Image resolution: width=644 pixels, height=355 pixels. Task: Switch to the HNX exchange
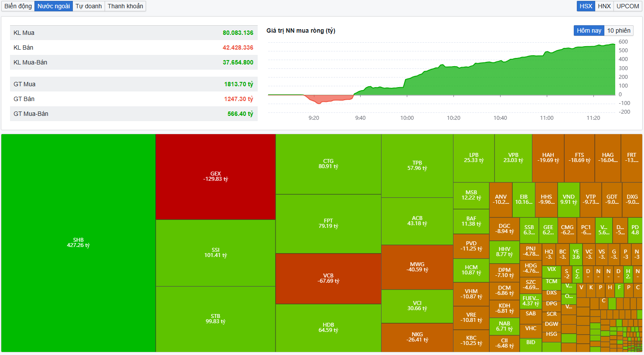click(x=604, y=6)
